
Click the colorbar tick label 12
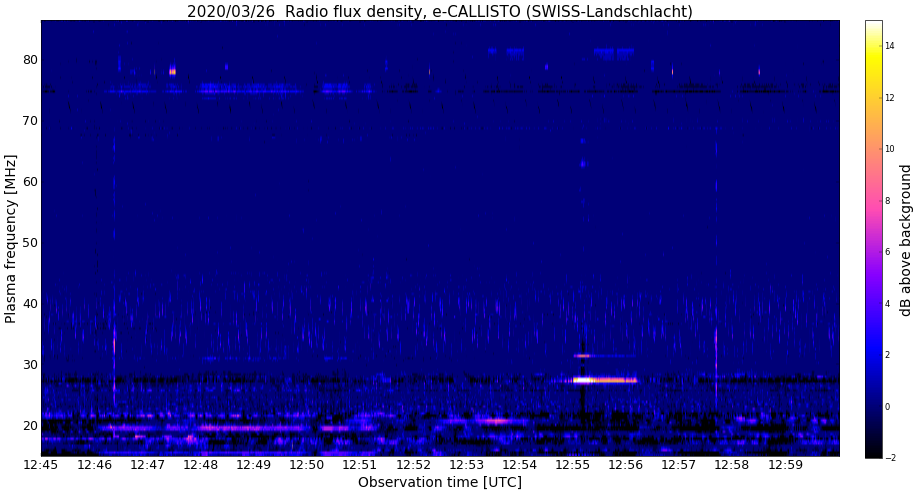coord(890,97)
